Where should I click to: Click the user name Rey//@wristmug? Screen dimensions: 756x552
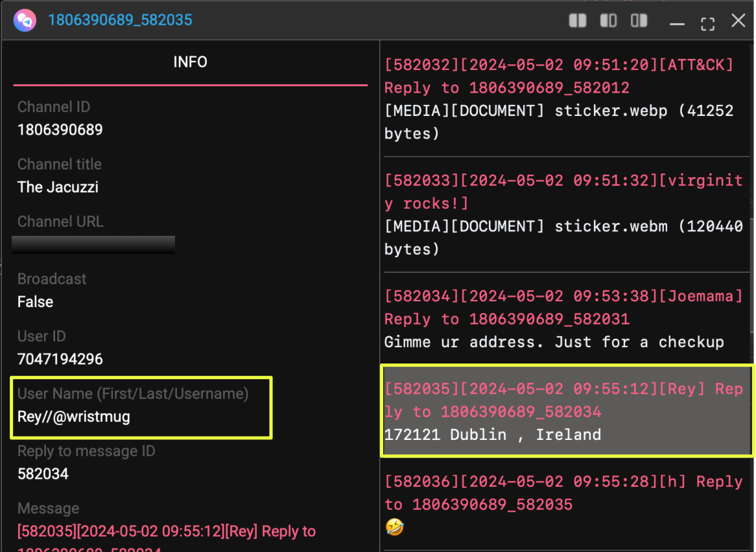[74, 417]
